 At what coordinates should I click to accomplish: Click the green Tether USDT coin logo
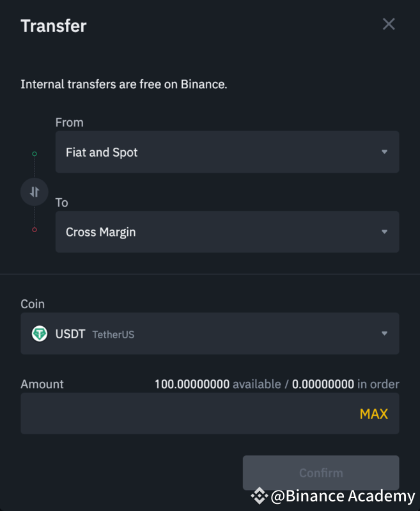[x=40, y=333]
